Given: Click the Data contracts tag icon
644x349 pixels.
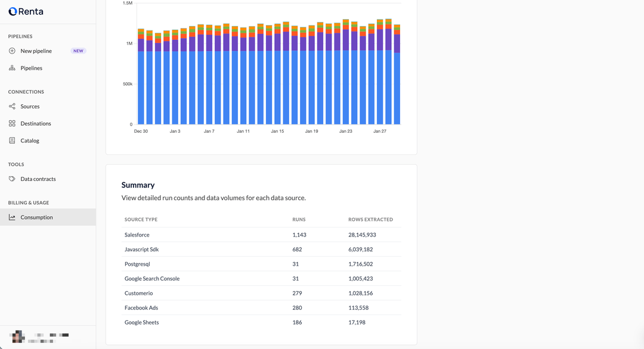Looking at the screenshot, I should click(x=12, y=179).
